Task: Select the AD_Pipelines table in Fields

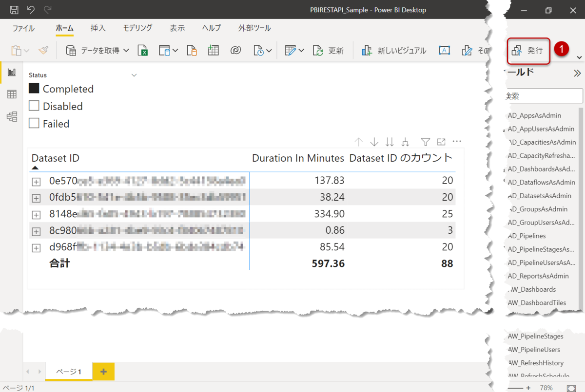Action: click(x=526, y=236)
